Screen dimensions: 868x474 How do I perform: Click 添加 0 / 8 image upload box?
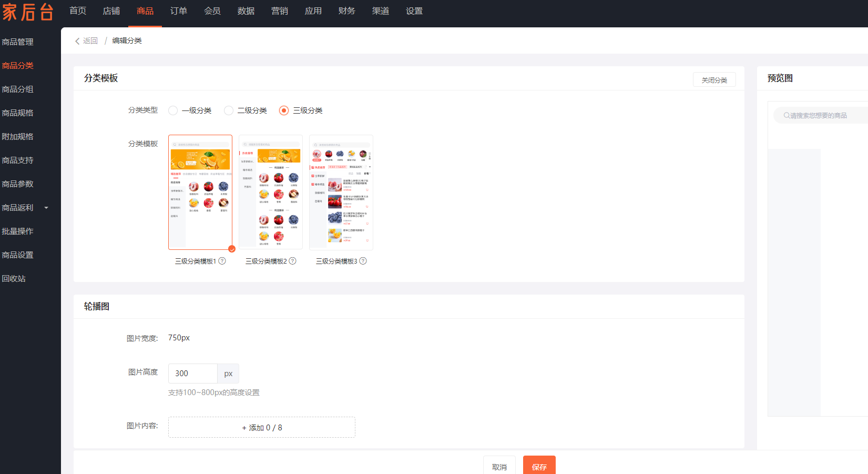(x=262, y=428)
